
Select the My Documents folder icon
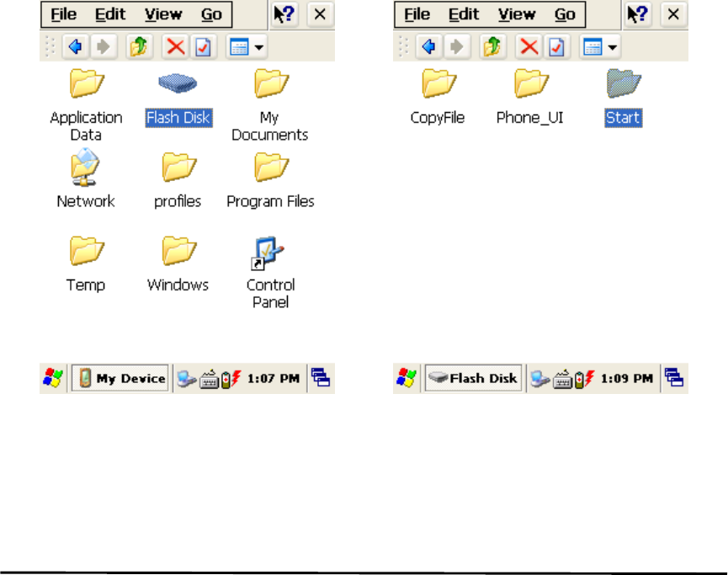[x=271, y=83]
